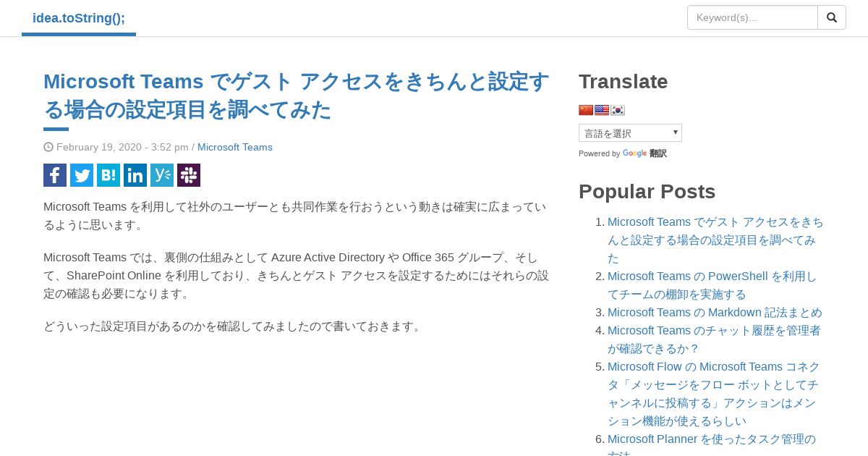This screenshot has height=456, width=868.
Task: Click the Popular Posts sidebar heading
Action: pos(647,191)
